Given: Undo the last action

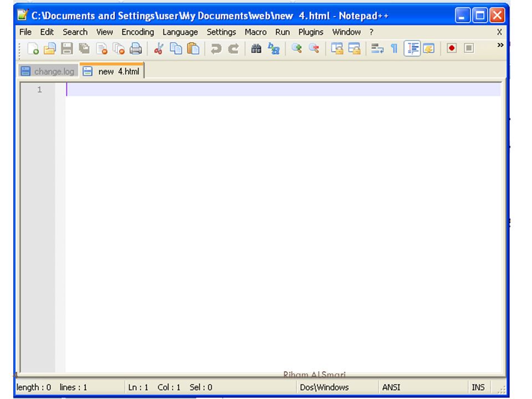Looking at the screenshot, I should tap(216, 49).
